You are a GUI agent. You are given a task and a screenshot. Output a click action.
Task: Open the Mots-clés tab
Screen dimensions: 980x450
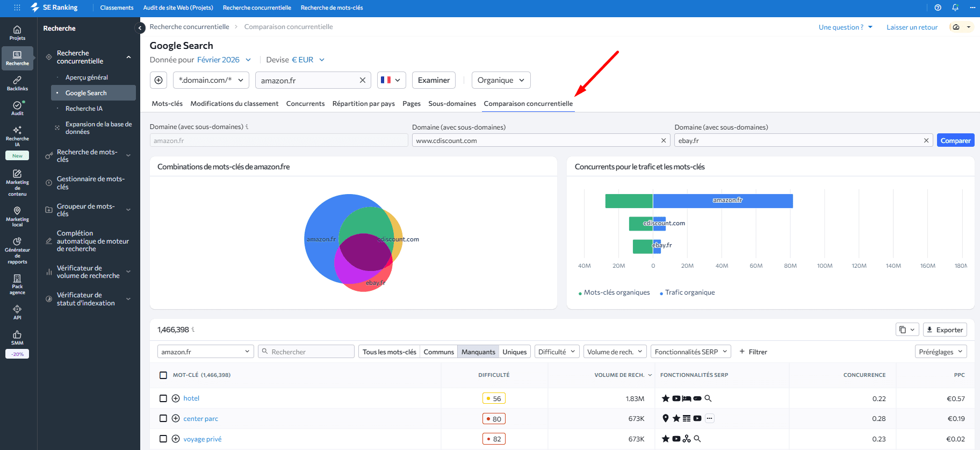tap(167, 104)
